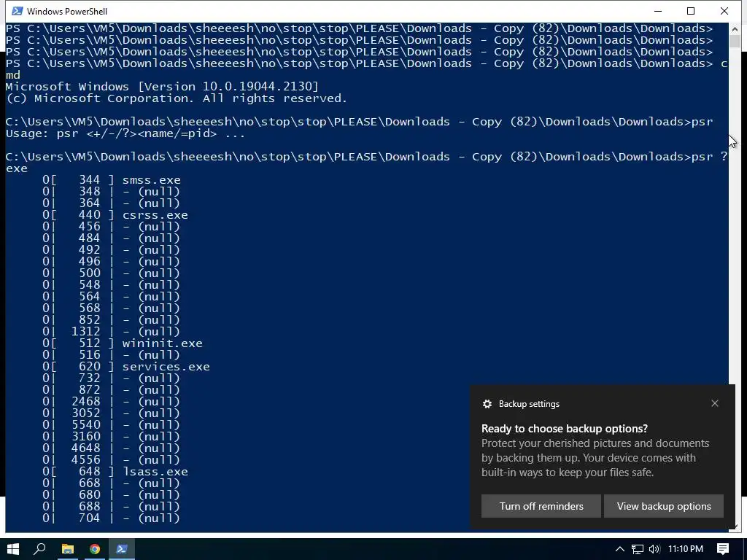Close the PowerShell window
This screenshot has height=560, width=747.
[x=724, y=11]
